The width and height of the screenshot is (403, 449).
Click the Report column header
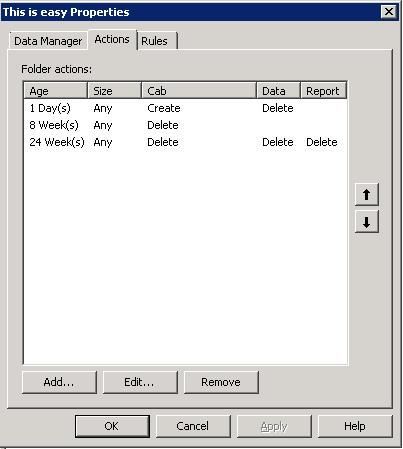click(324, 91)
